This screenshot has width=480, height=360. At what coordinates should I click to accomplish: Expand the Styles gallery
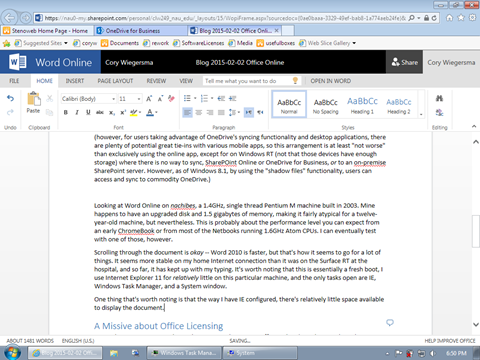pyautogui.click(x=421, y=114)
